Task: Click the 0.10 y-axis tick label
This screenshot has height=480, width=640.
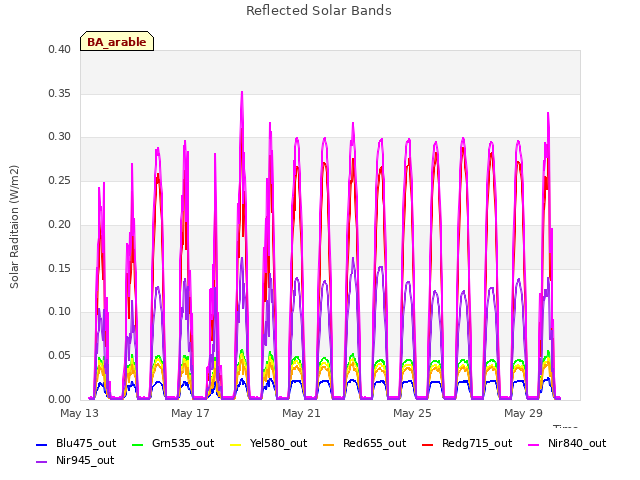Action: click(x=60, y=312)
